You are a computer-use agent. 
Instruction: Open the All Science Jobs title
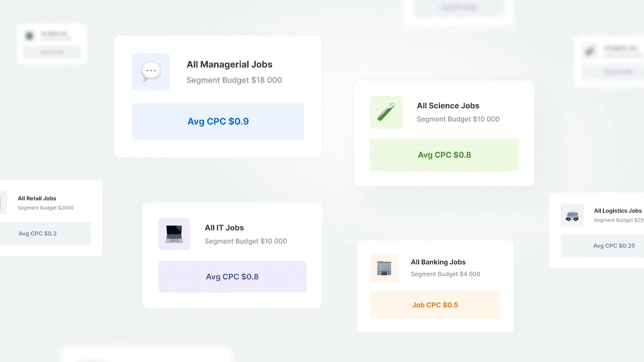tap(448, 106)
